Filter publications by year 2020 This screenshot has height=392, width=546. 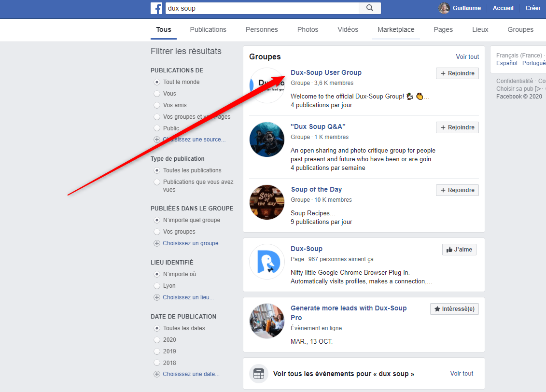tap(157, 340)
